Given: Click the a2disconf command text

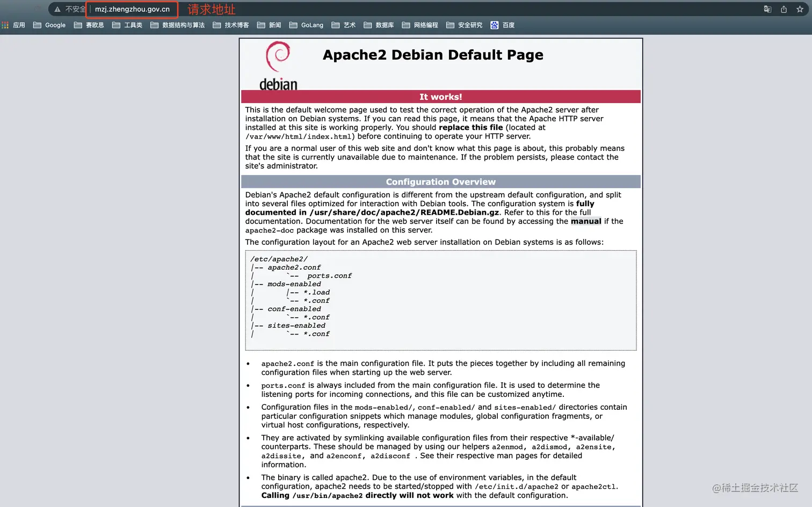Looking at the screenshot, I should (390, 456).
